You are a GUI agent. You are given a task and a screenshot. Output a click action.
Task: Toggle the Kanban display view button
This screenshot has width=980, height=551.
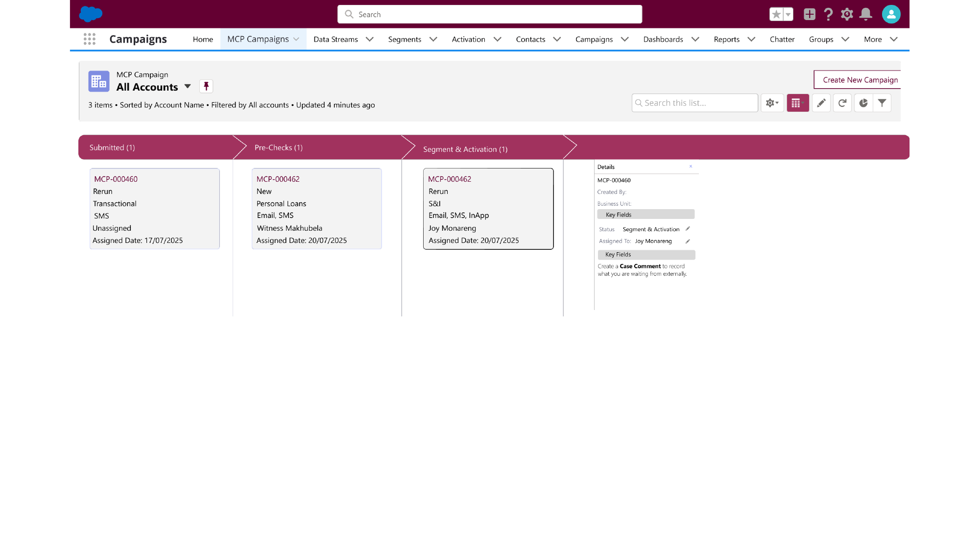[798, 103]
